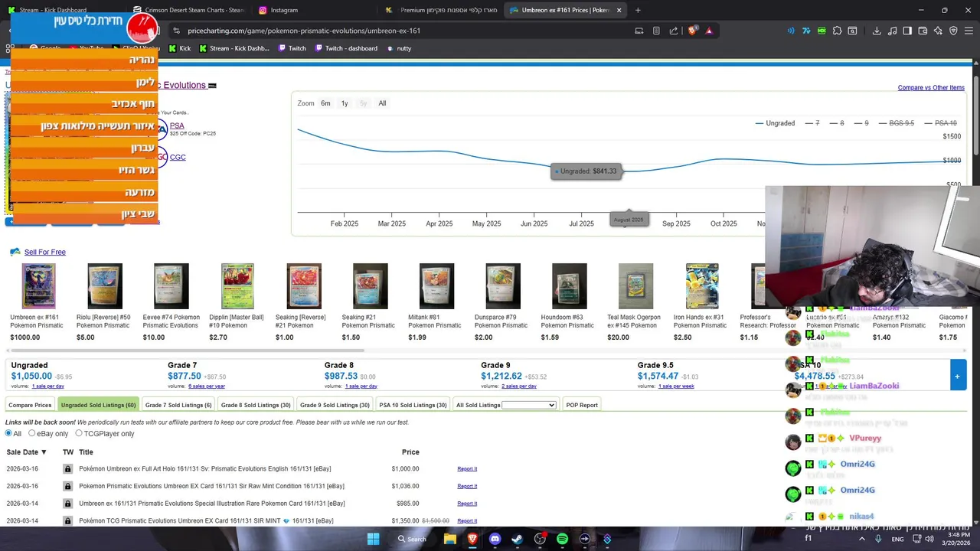Image resolution: width=980 pixels, height=551 pixels.
Task: Click the Sell For Free link
Action: [x=45, y=252]
